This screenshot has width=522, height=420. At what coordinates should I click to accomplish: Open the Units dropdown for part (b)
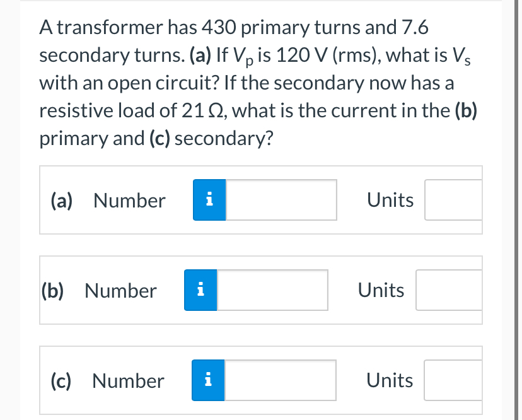[x=448, y=290]
